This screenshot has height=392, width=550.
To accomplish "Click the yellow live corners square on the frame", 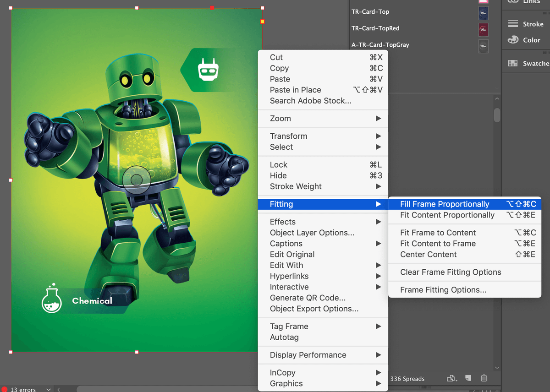I will pyautogui.click(x=262, y=22).
